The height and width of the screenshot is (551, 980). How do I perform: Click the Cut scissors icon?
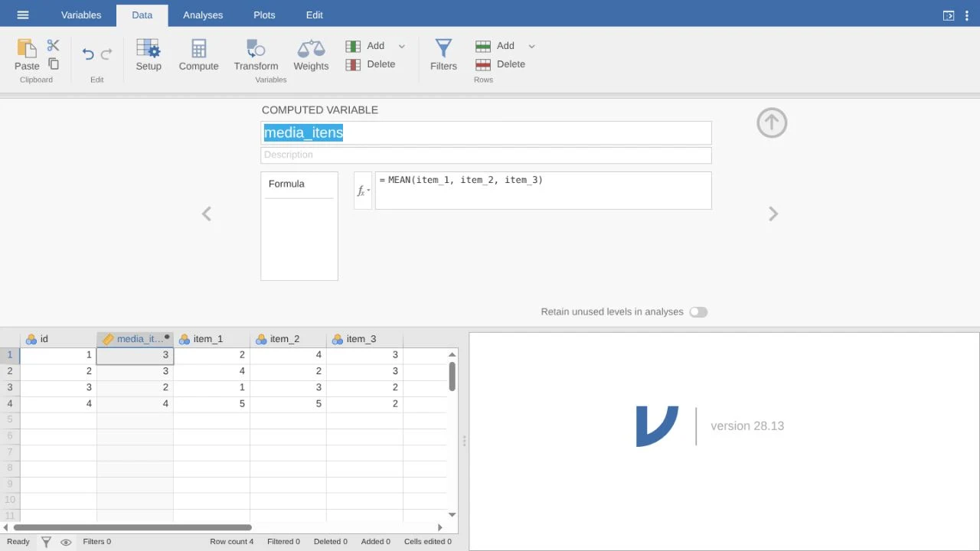[x=53, y=46]
